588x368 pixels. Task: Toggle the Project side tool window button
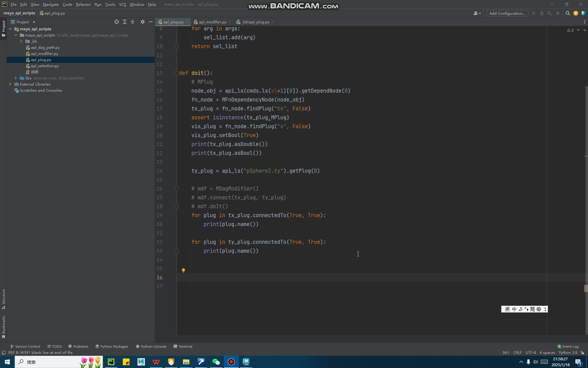pyautogui.click(x=3, y=28)
